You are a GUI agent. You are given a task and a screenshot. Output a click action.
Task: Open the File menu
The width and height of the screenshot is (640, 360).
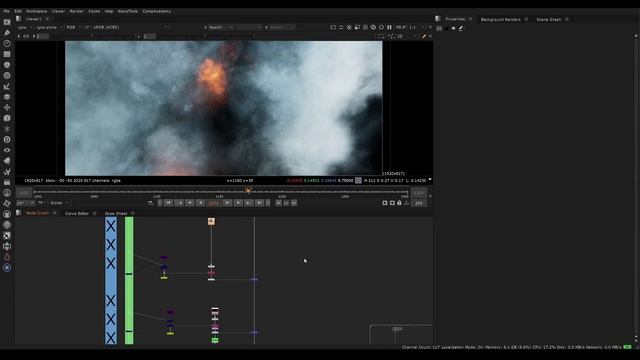tap(7, 11)
